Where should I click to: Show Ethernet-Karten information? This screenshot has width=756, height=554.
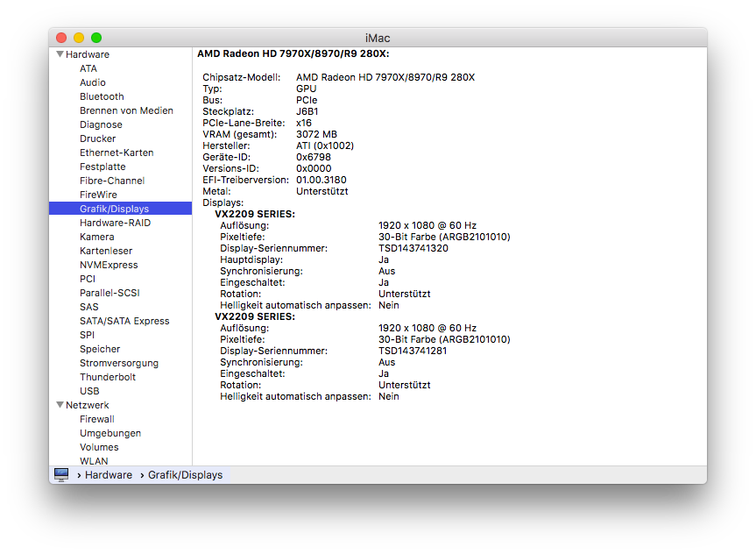117,153
